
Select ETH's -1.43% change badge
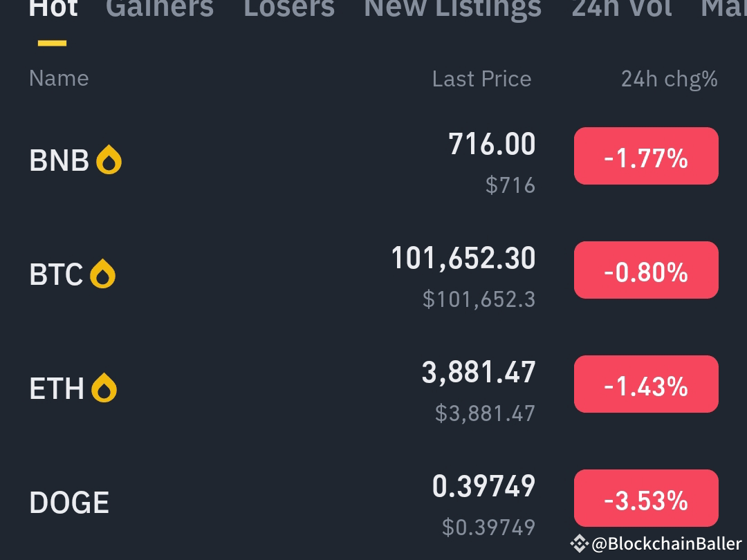click(x=646, y=384)
